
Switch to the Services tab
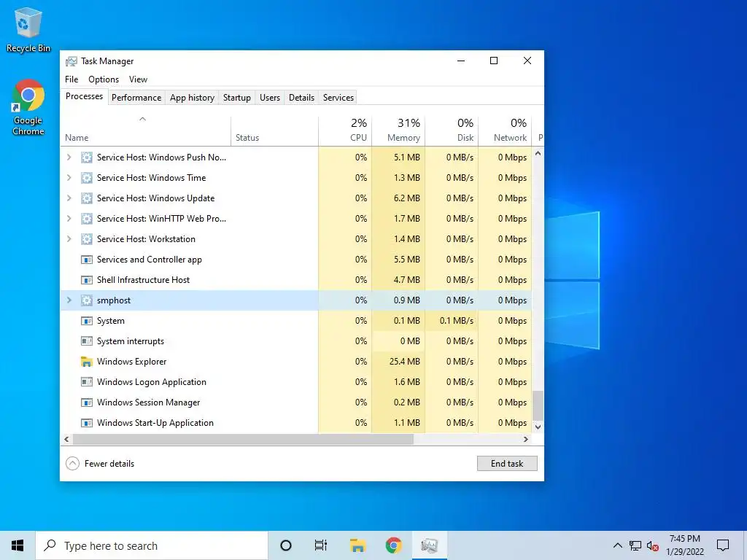point(338,98)
